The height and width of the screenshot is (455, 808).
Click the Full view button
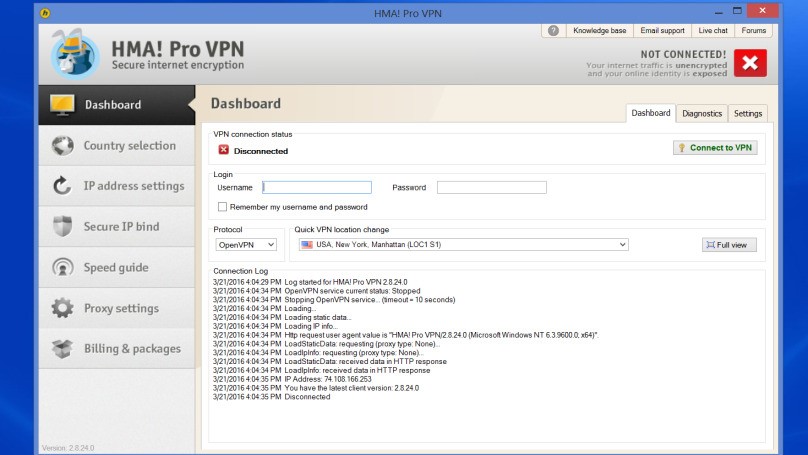(729, 245)
